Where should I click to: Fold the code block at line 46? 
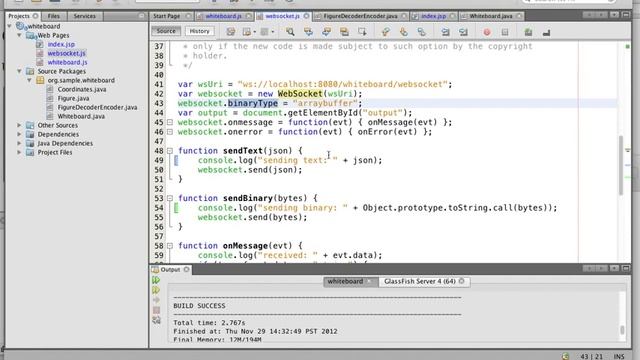pyautogui.click(x=170, y=132)
